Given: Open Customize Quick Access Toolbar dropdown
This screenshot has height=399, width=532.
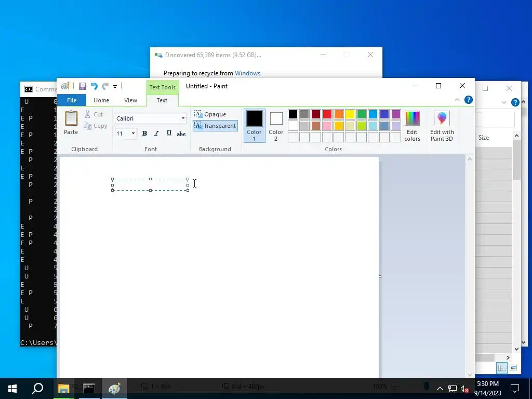Looking at the screenshot, I should [x=115, y=87].
